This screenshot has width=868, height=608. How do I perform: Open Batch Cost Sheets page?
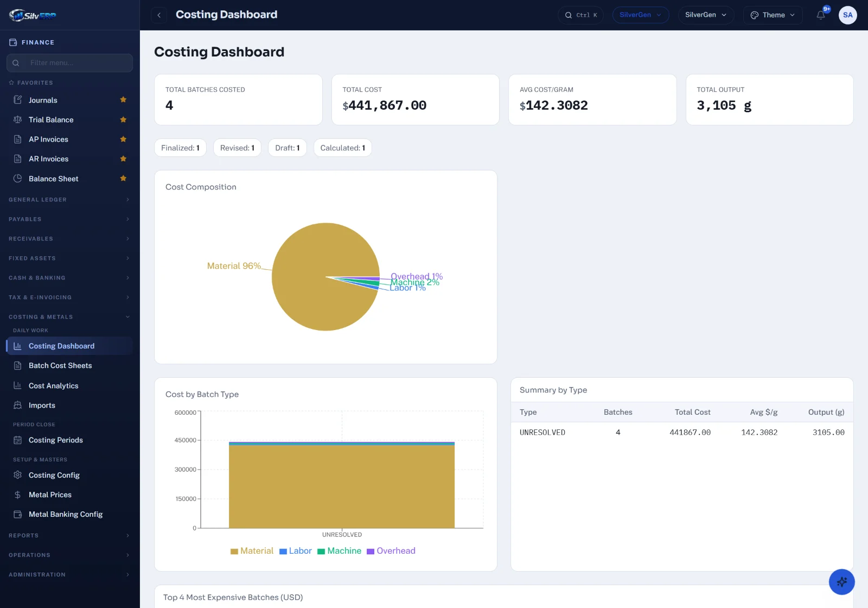[x=70, y=365]
